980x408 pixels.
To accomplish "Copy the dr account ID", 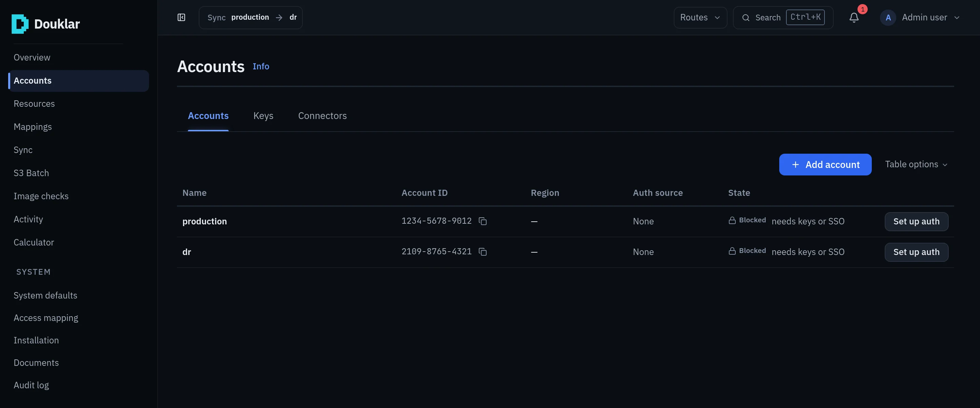I will (483, 252).
